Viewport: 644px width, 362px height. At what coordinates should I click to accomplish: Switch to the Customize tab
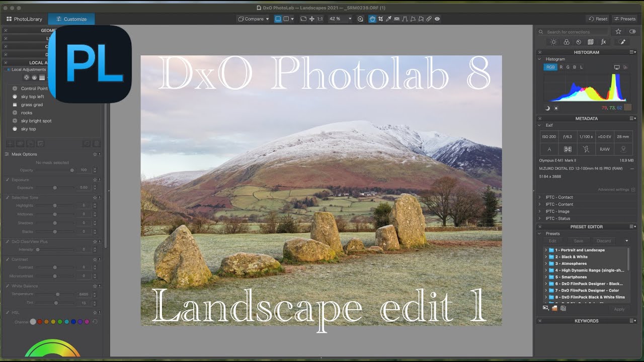pyautogui.click(x=71, y=19)
